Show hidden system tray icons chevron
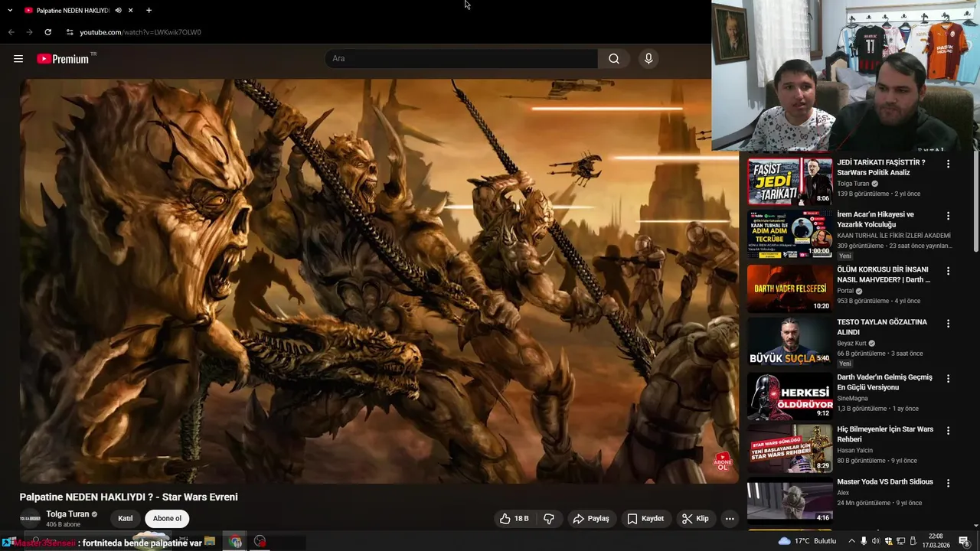980x551 pixels. (x=851, y=541)
